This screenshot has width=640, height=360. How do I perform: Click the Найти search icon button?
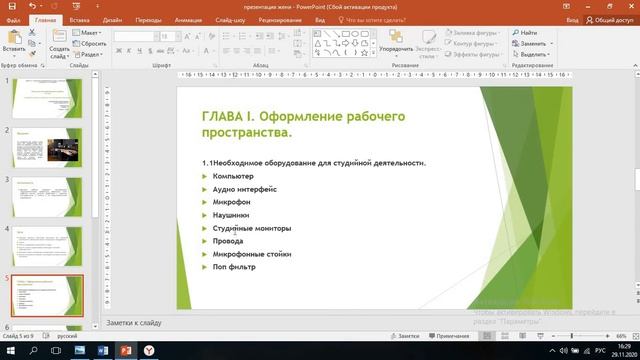tap(525, 32)
